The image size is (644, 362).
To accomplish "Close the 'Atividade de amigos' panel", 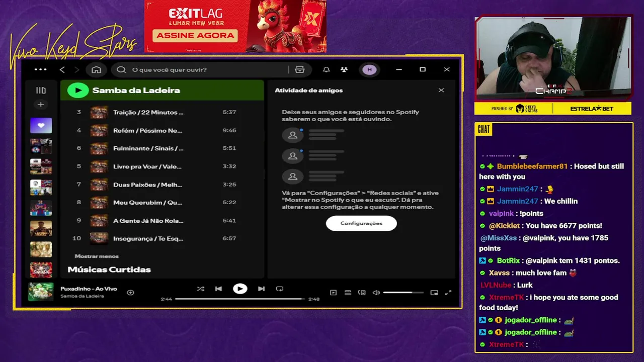I will pyautogui.click(x=441, y=90).
